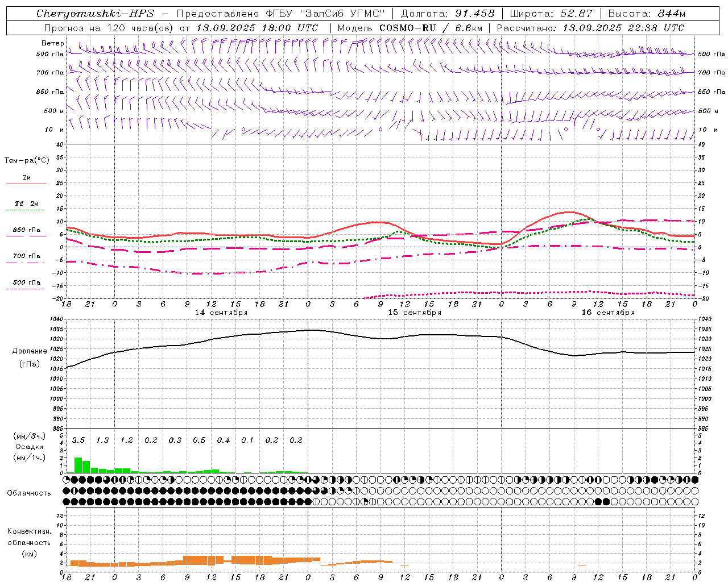Click the 'Высота: 844м' elevation value
This screenshot has width=728, height=582.
647,14
